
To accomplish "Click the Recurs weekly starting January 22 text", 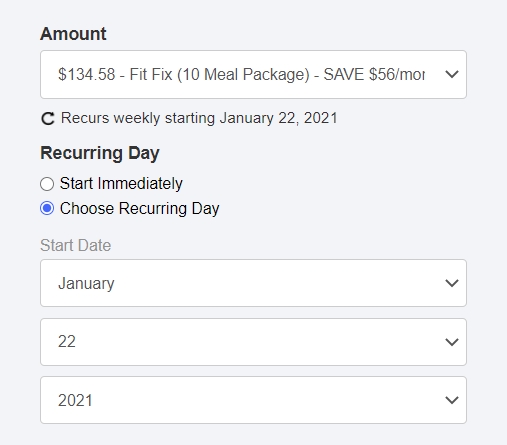I will pos(199,118).
